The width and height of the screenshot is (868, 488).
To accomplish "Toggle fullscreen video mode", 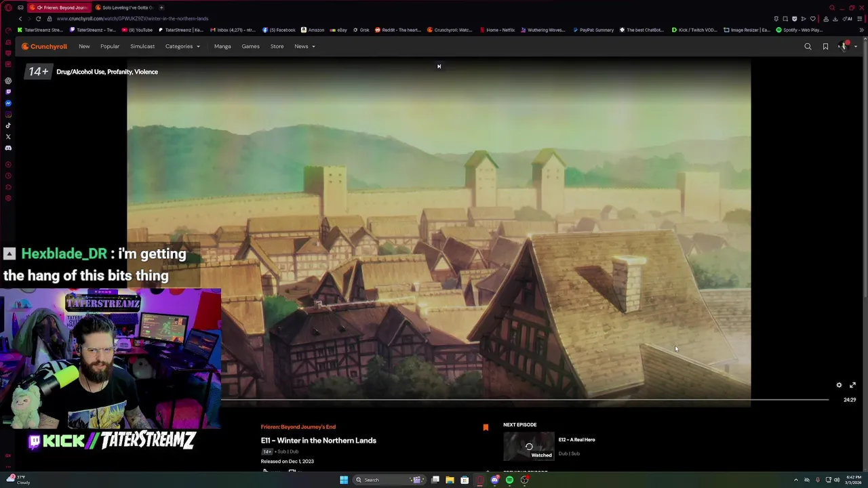I will pyautogui.click(x=852, y=385).
